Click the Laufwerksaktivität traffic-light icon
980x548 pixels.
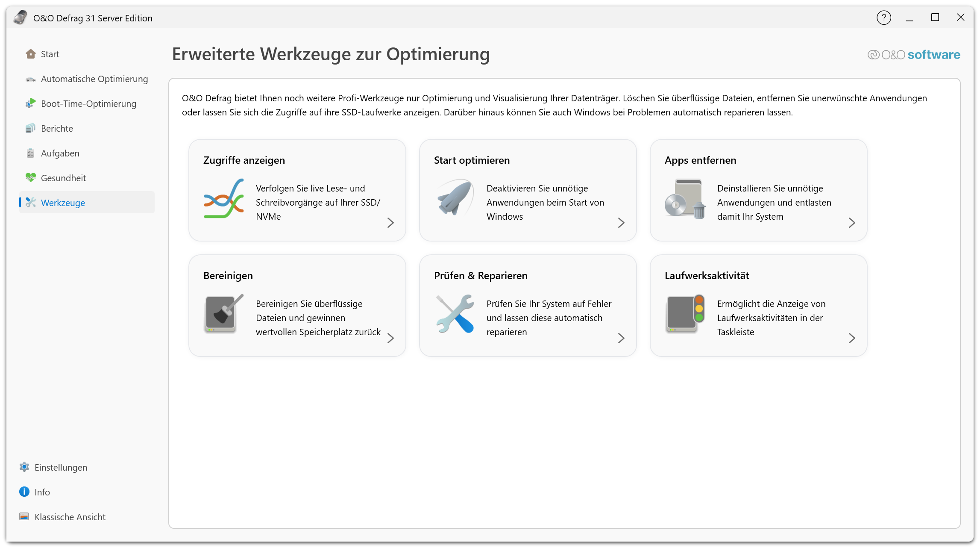(x=685, y=314)
